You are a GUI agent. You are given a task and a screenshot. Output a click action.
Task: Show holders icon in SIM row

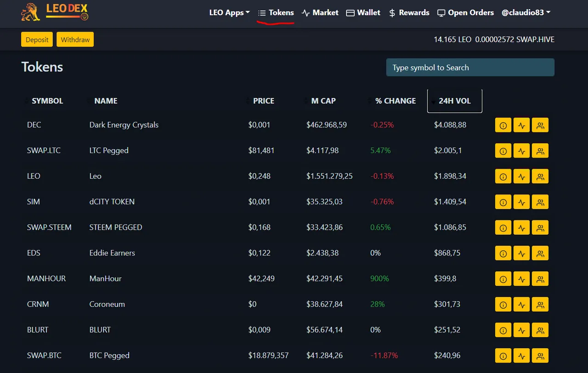tap(540, 202)
